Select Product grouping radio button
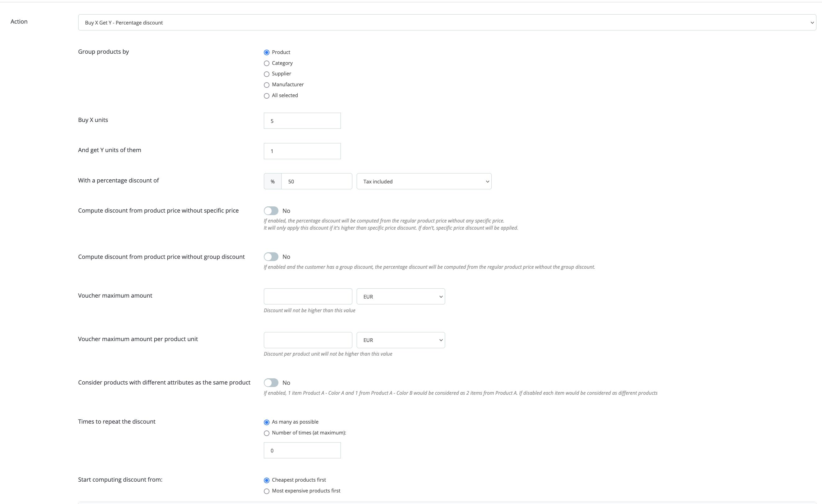Viewport: 822px width, 504px height. coord(267,52)
